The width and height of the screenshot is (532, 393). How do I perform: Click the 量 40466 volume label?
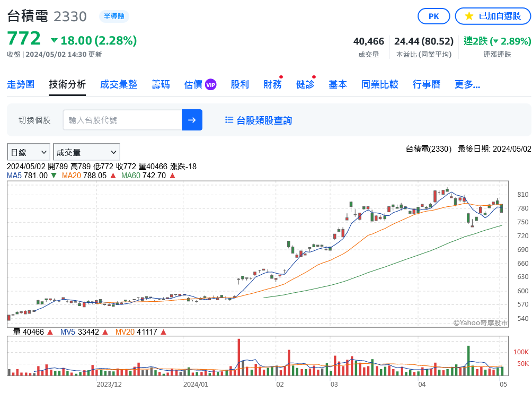[29, 332]
